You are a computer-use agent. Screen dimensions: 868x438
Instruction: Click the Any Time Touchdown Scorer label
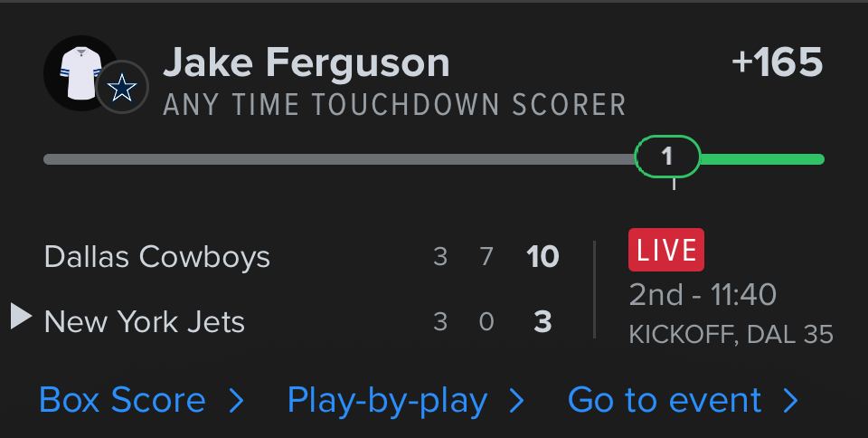pyautogui.click(x=394, y=105)
